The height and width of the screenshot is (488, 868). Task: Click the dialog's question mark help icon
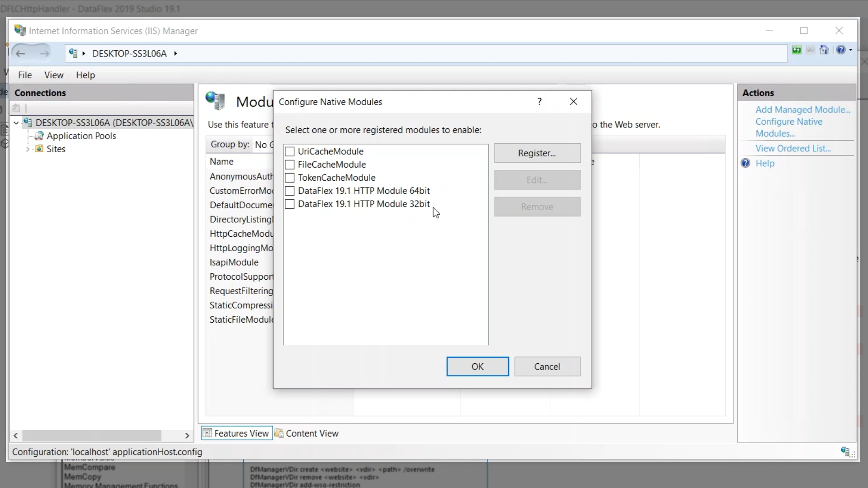(x=539, y=102)
